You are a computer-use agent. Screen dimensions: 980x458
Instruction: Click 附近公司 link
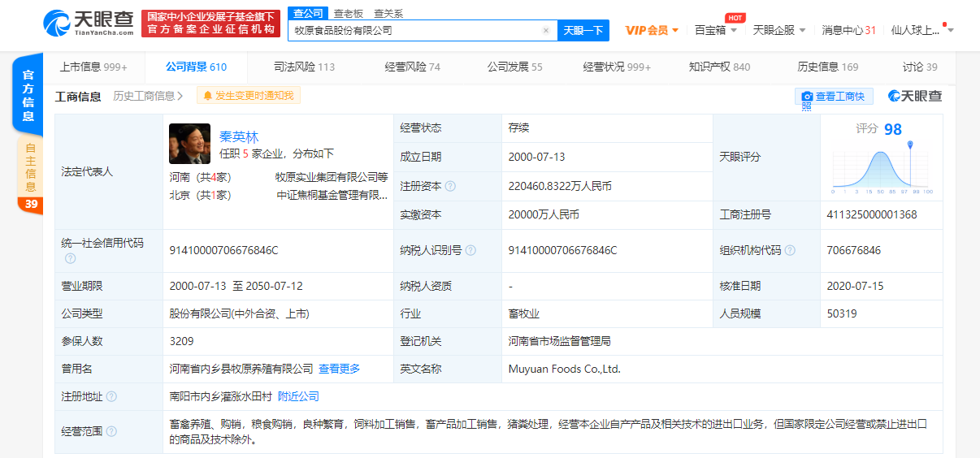(x=298, y=396)
